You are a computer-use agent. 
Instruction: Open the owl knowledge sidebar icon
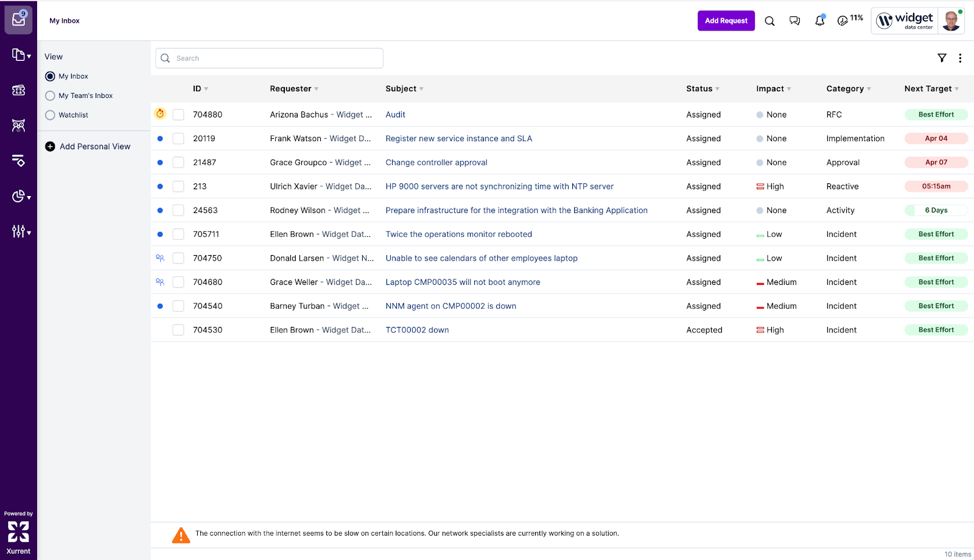(18, 125)
